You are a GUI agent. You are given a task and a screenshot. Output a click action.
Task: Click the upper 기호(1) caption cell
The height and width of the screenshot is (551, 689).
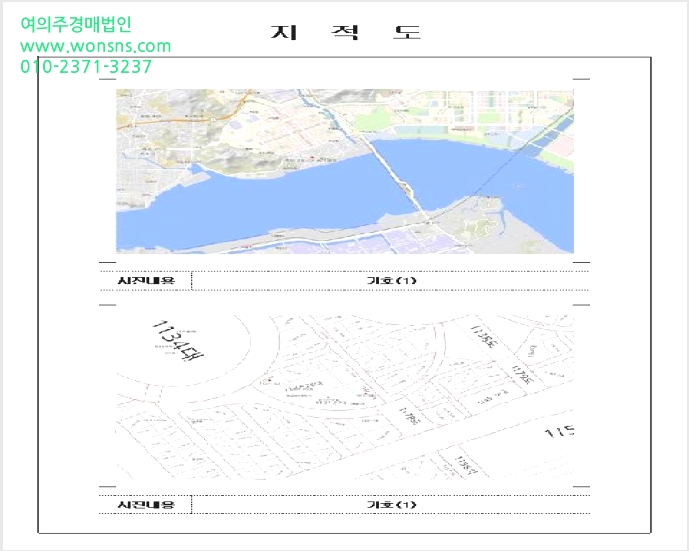(x=391, y=280)
